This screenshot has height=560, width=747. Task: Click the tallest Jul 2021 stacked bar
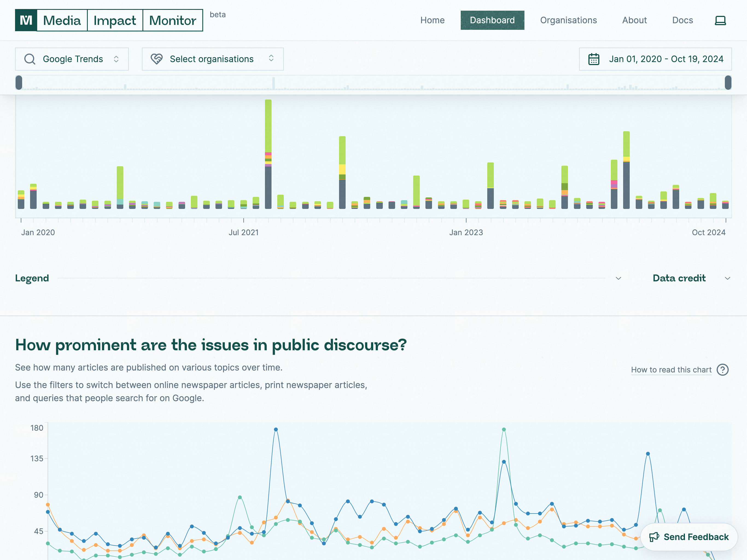(x=268, y=154)
